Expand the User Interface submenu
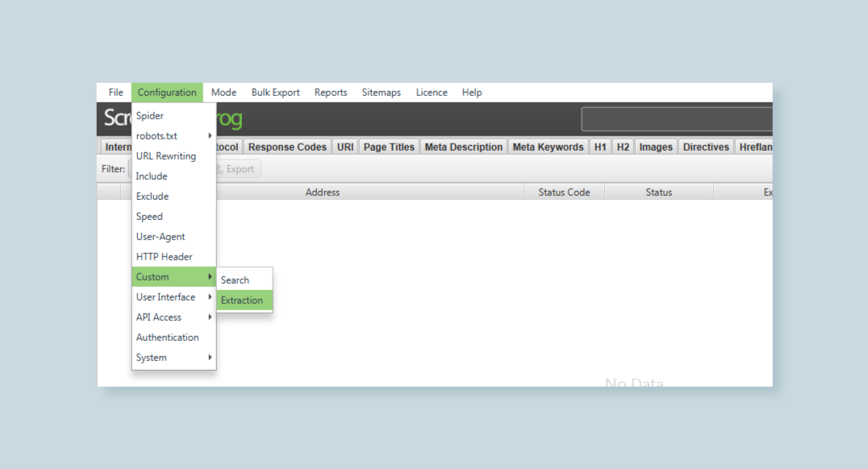The image size is (868, 469). pyautogui.click(x=173, y=297)
